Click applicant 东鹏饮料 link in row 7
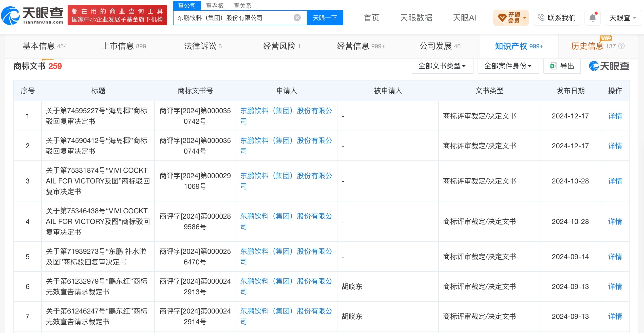 [x=286, y=316]
